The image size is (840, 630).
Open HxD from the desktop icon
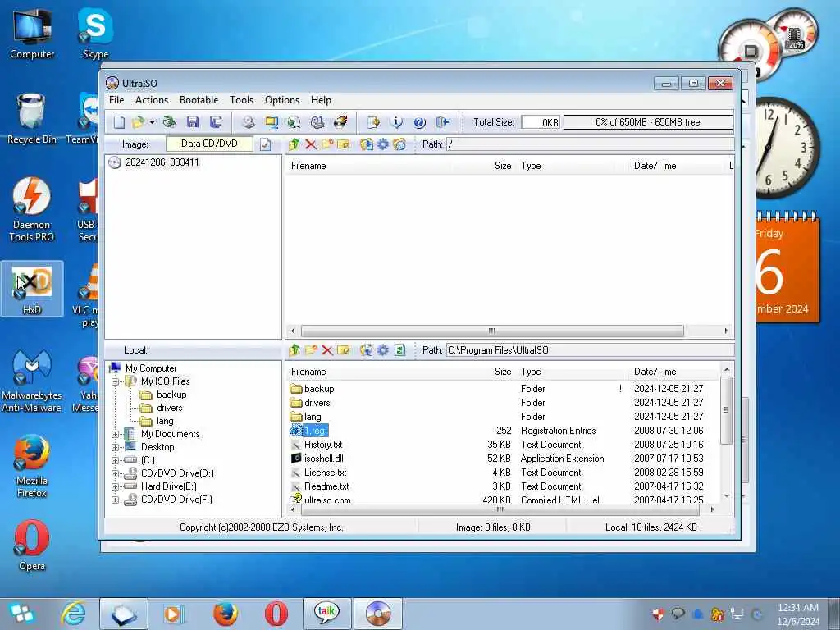coord(32,290)
